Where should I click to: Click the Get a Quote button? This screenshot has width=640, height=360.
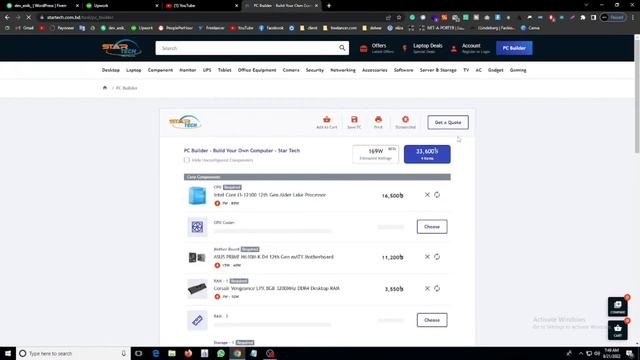pyautogui.click(x=448, y=122)
